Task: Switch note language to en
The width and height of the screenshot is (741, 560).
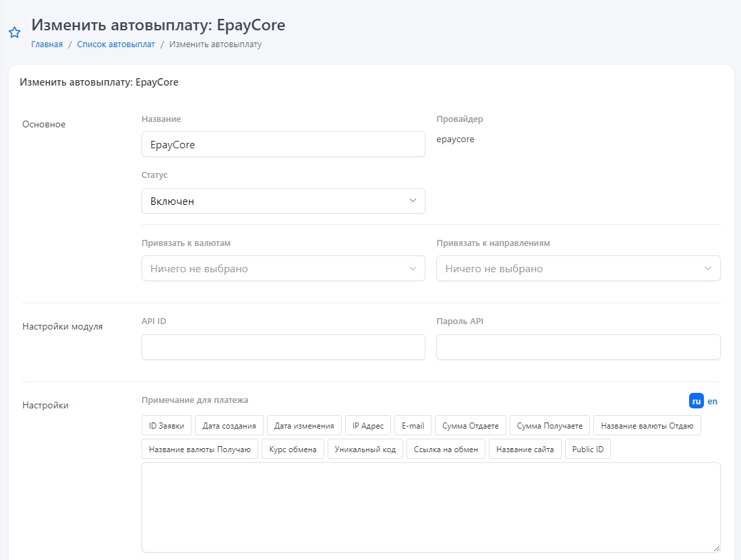Action: (x=713, y=401)
